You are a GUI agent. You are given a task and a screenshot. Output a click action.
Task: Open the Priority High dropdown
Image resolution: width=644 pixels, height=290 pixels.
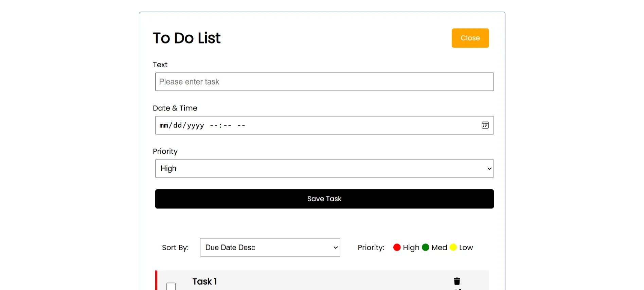(324, 168)
